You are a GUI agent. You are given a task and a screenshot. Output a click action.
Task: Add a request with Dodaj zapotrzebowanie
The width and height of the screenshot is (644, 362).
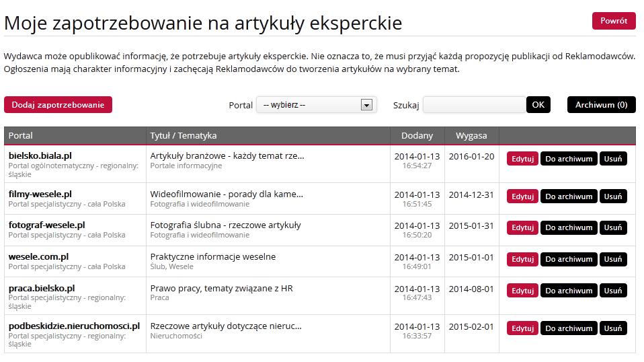pyautogui.click(x=58, y=105)
